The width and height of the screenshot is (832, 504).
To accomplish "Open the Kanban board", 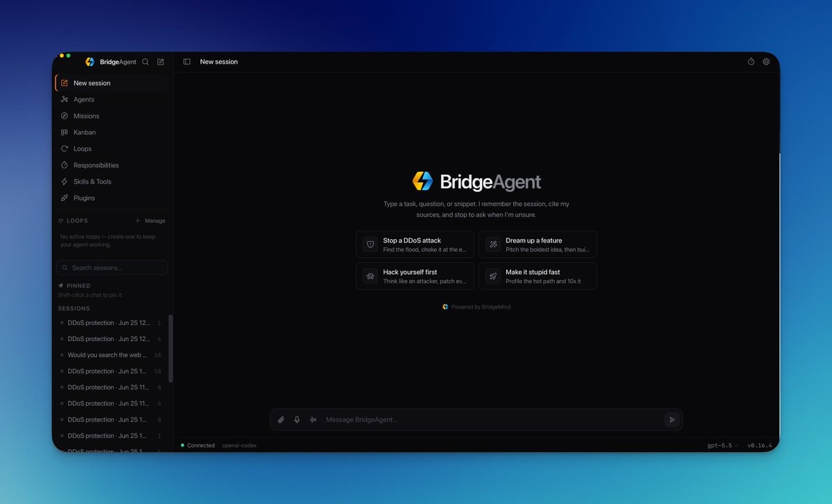I will pos(112,132).
